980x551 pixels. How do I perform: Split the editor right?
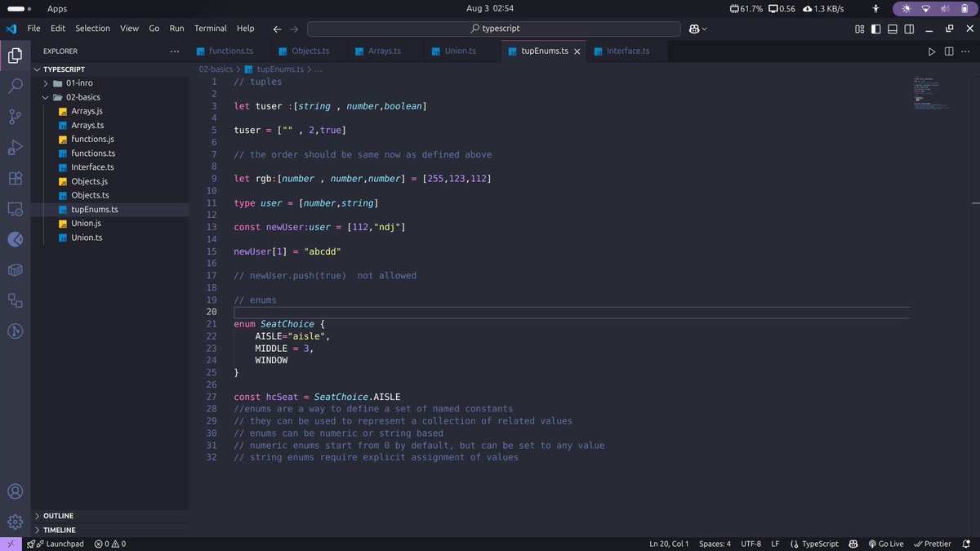(949, 51)
